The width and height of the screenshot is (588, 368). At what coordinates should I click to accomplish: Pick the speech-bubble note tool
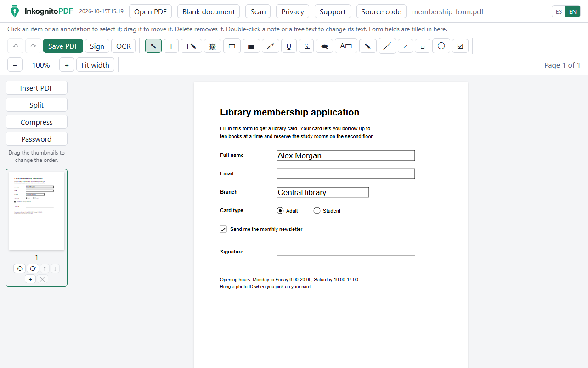(324, 46)
